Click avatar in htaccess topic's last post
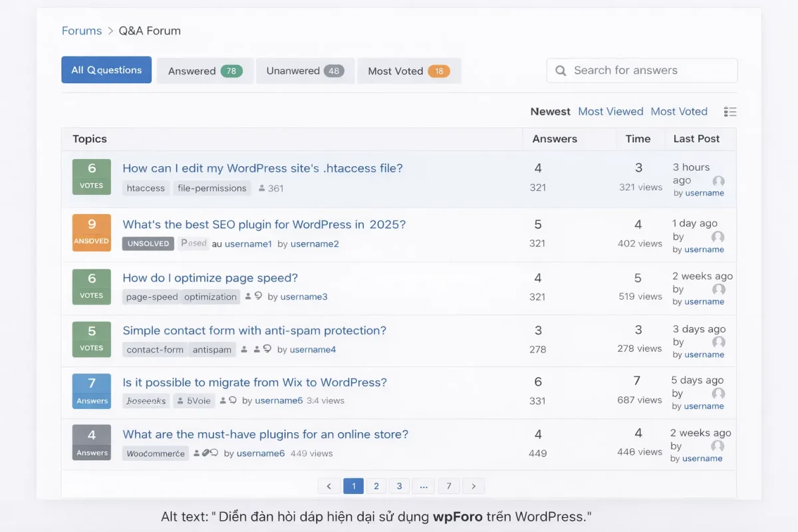The image size is (798, 532). (x=718, y=181)
